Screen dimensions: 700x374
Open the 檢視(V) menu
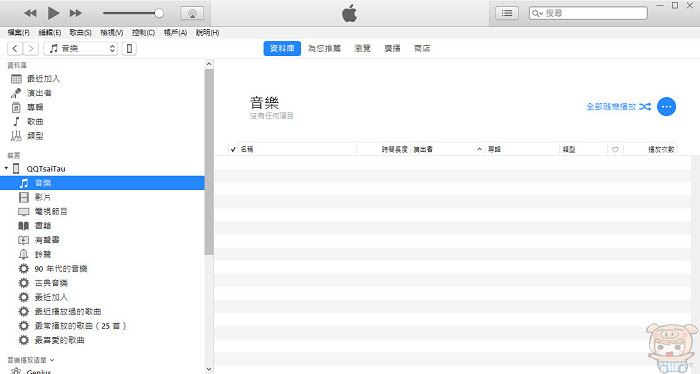click(112, 33)
